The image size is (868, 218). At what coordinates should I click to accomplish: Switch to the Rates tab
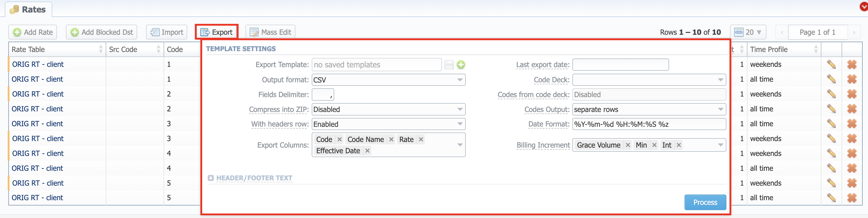[28, 10]
